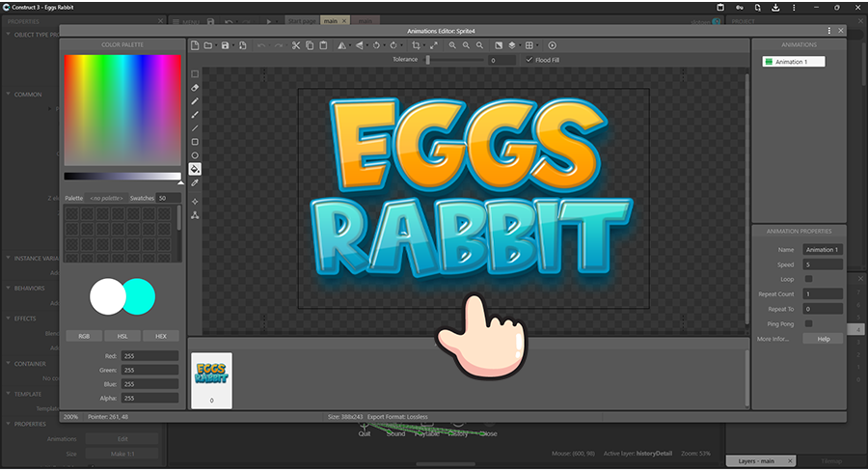Select the Ellipse shape tool
The image size is (868, 471).
pos(195,155)
